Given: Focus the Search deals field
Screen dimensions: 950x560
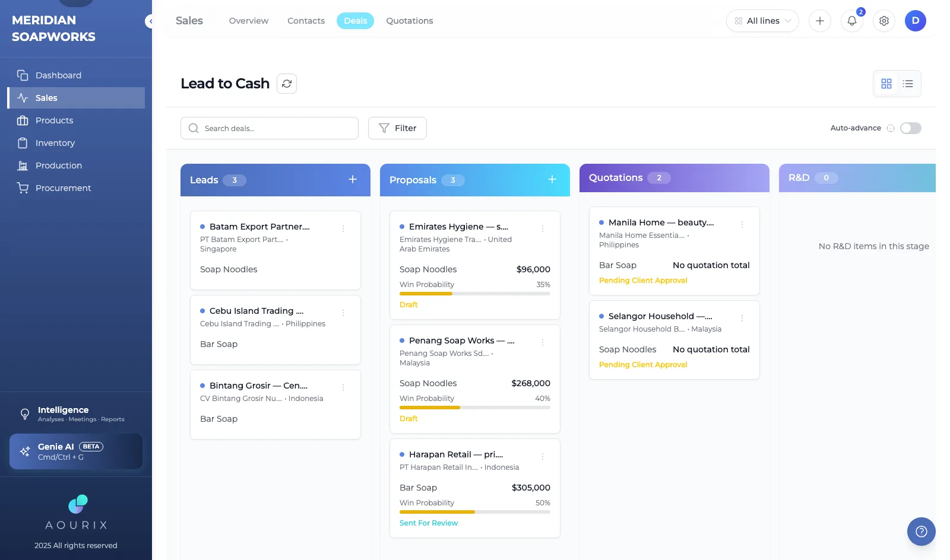Looking at the screenshot, I should [270, 128].
